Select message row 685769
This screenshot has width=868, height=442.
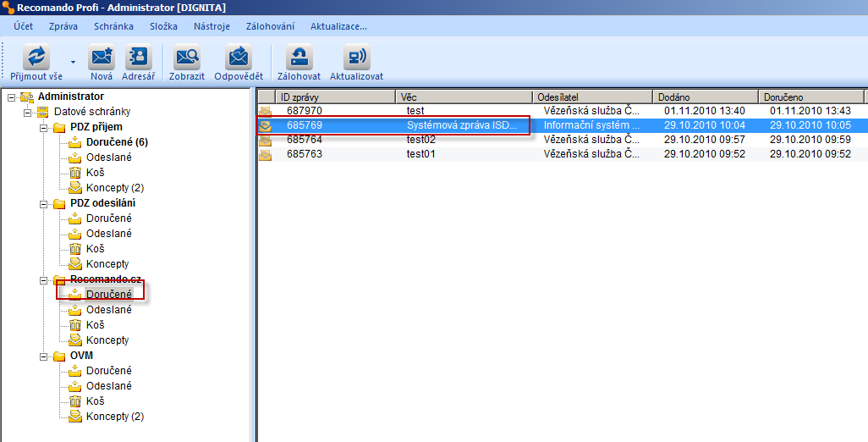pyautogui.click(x=563, y=125)
